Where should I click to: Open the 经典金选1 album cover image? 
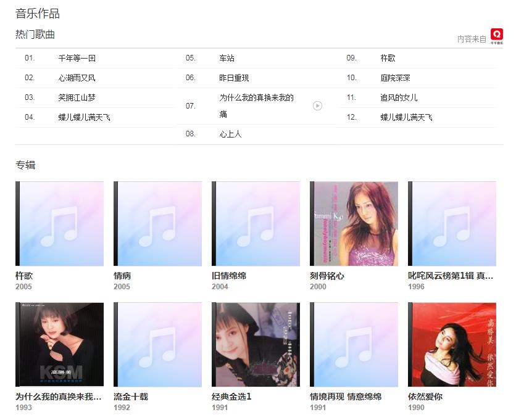point(256,344)
